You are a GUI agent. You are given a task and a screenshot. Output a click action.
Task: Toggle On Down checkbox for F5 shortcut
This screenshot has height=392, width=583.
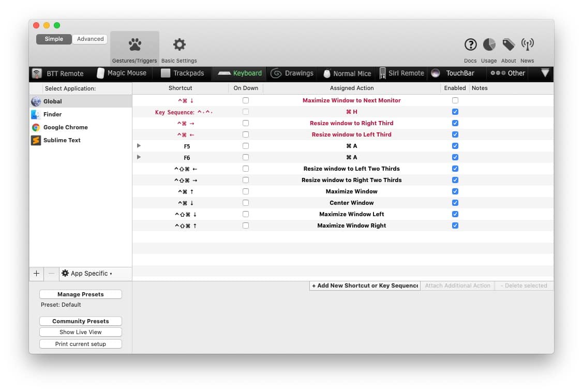tap(246, 146)
